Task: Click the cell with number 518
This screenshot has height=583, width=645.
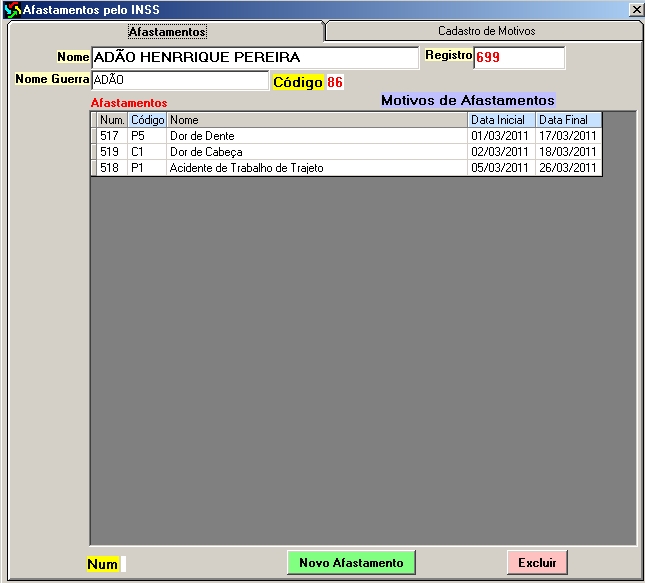Action: point(112,168)
